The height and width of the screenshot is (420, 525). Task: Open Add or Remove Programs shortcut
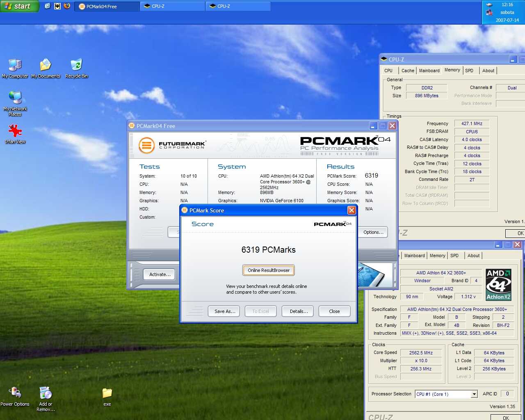pos(46,399)
